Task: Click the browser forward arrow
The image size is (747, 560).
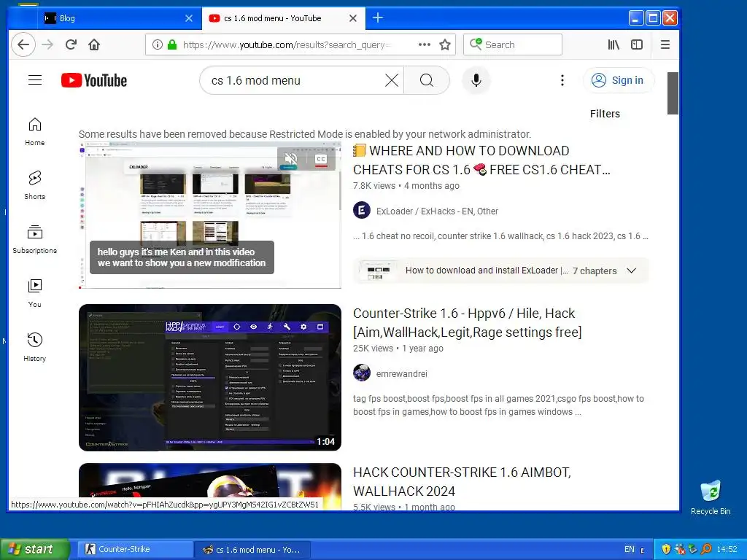Action: (47, 44)
